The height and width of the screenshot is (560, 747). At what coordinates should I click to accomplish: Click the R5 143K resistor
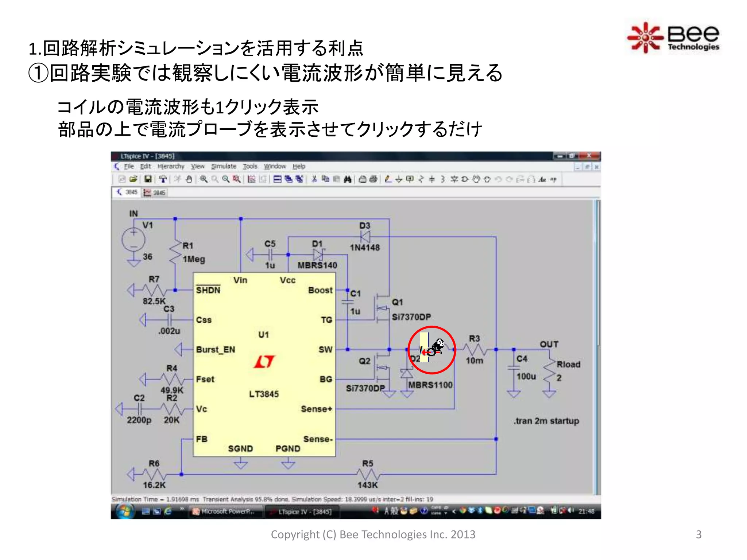(x=368, y=474)
